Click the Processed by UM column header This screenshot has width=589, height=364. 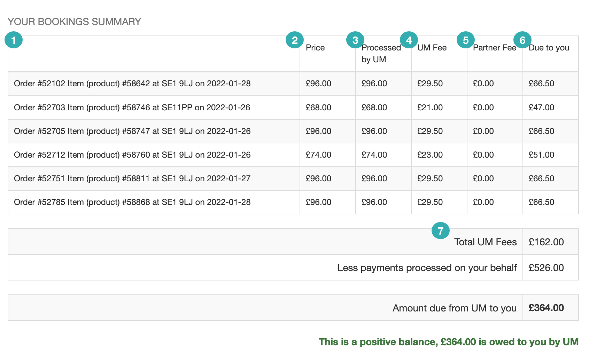(381, 54)
